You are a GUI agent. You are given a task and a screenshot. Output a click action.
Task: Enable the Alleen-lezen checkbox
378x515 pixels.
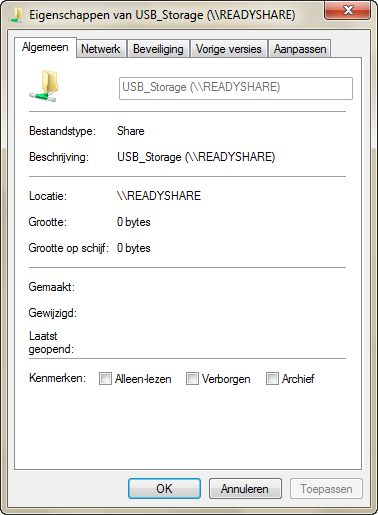105,379
